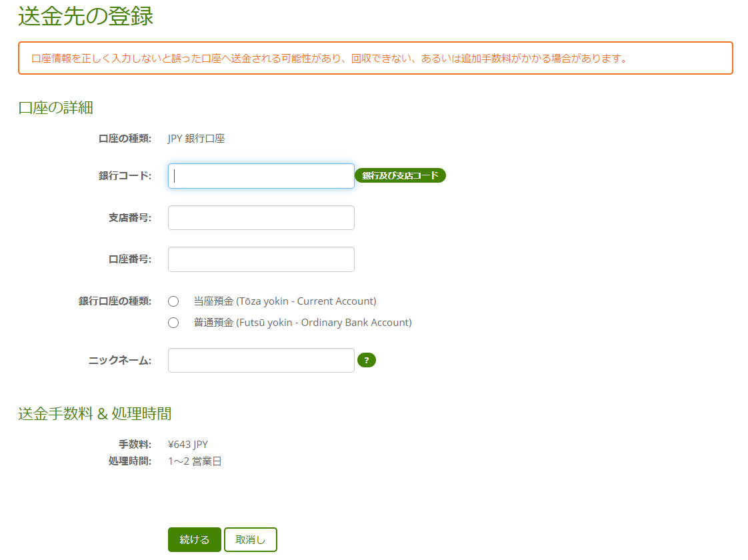This screenshot has height=560, width=748.
Task: Click the 銀行コード input field
Action: coord(261,175)
